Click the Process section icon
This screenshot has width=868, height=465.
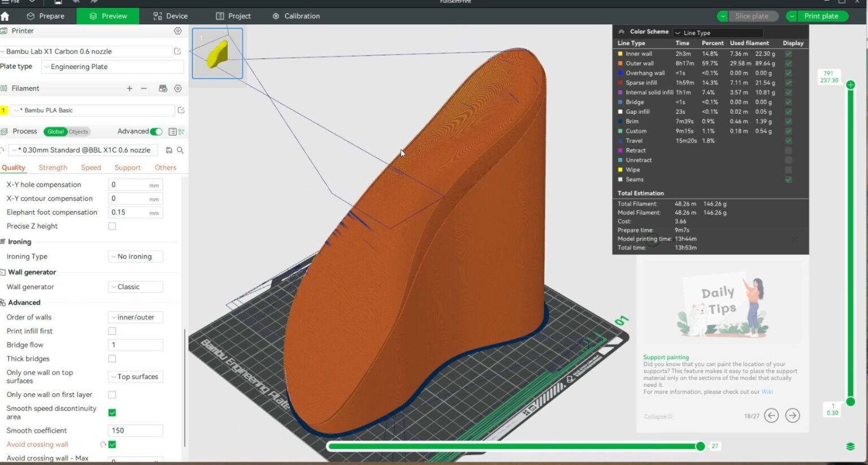(x=4, y=131)
